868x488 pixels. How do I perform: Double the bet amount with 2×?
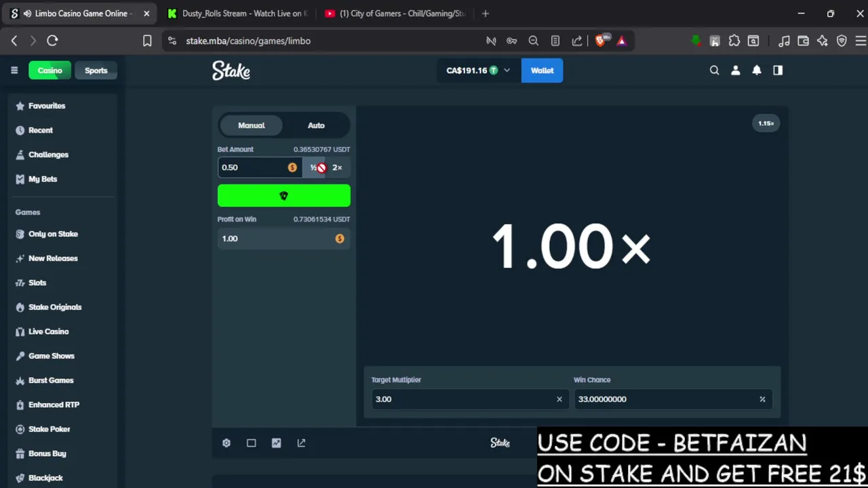[337, 167]
